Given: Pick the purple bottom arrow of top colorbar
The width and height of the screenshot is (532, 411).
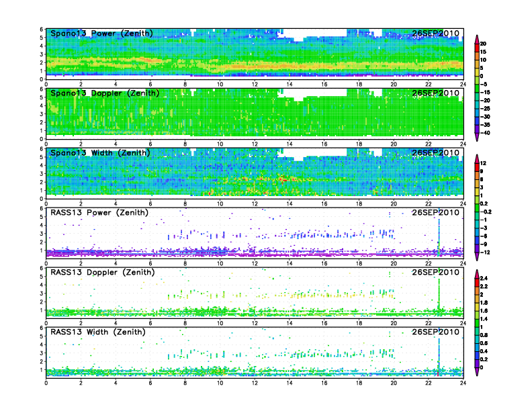Looking at the screenshot, I should (477, 137).
